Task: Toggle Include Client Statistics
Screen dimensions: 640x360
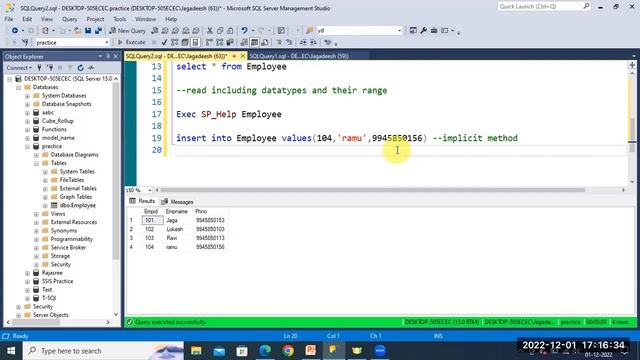Action: [230, 42]
